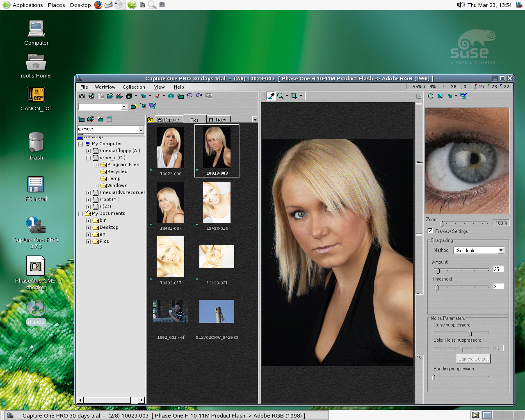Collapse the My Computer tree node
Image resolution: width=525 pixels, height=420 pixels.
click(x=81, y=144)
